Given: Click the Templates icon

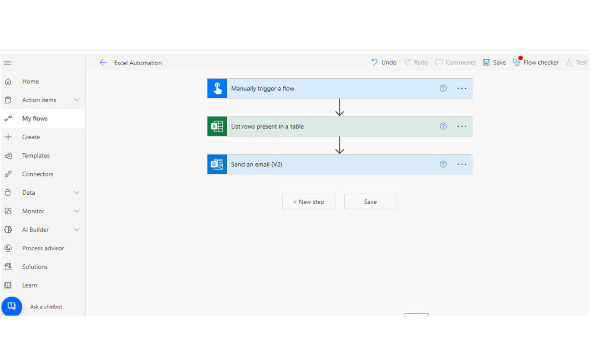Looking at the screenshot, I should tap(8, 156).
